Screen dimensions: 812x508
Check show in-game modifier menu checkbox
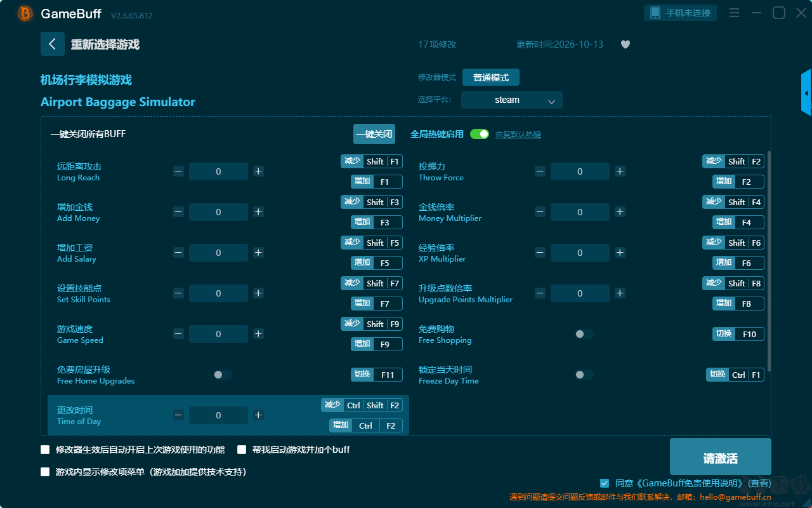coord(45,472)
